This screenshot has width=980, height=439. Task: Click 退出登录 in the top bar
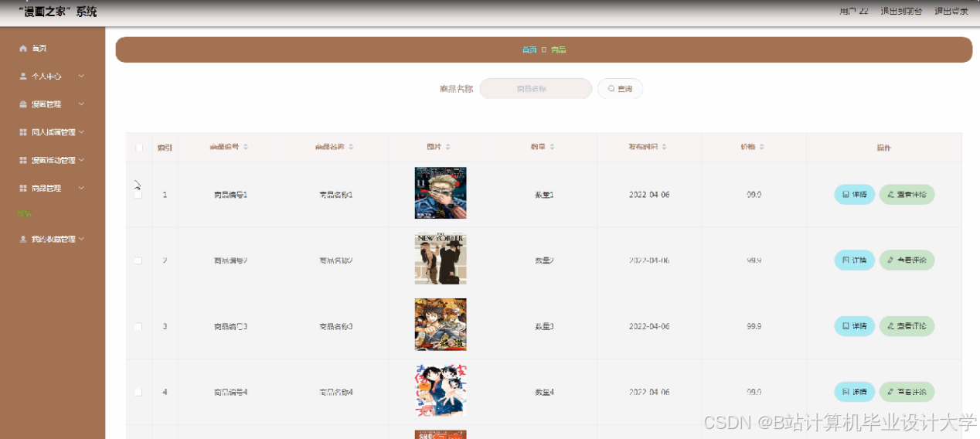coord(951,11)
